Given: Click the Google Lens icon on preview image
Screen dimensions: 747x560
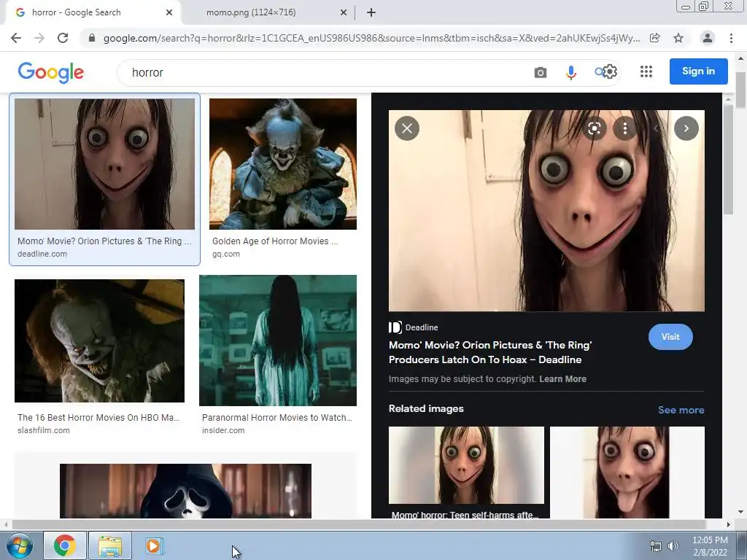Looking at the screenshot, I should click(595, 128).
